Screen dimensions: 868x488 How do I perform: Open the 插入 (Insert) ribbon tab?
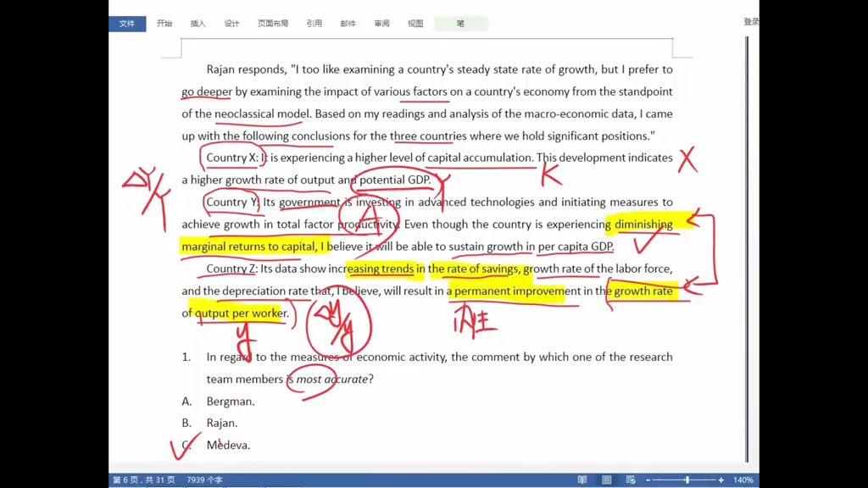pos(198,24)
